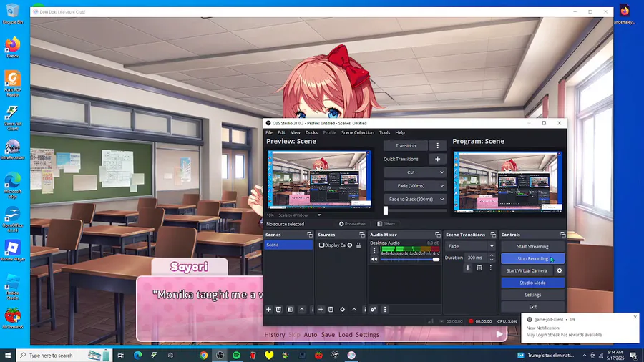Viewport: 644px width, 362px height.
Task: Toggle Display Capture lock icon
Action: click(x=358, y=245)
